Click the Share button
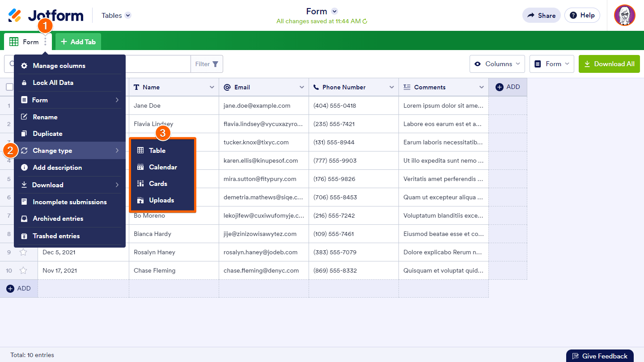The width and height of the screenshot is (644, 362). coord(541,15)
